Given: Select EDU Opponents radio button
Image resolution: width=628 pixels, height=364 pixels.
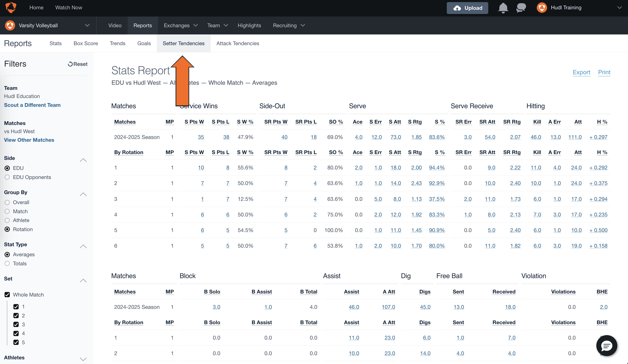Looking at the screenshot, I should [x=7, y=177].
